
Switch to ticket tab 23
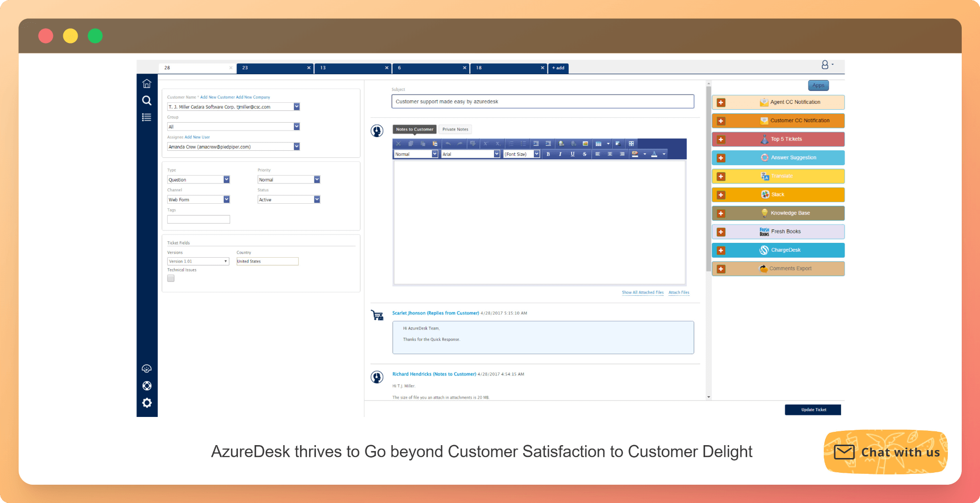click(x=274, y=68)
